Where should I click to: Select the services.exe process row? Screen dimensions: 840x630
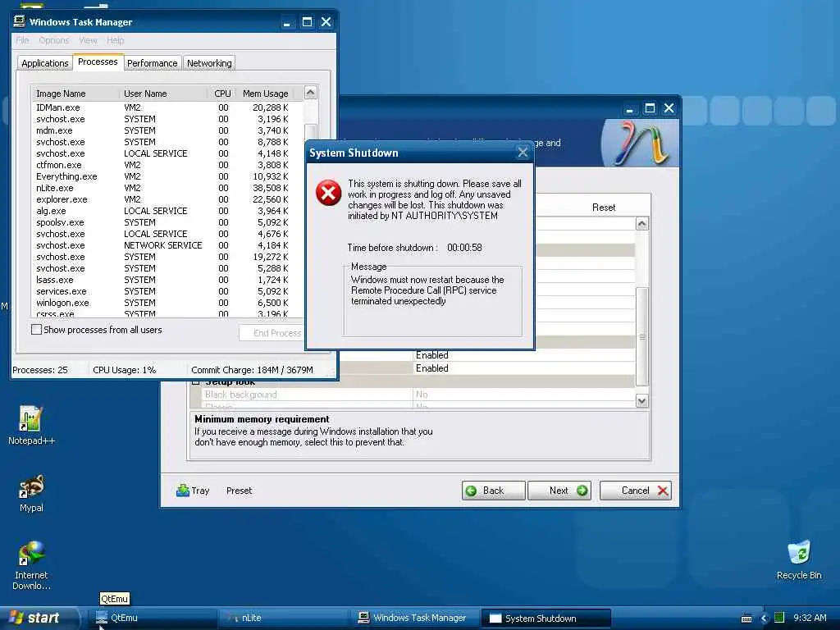167,291
